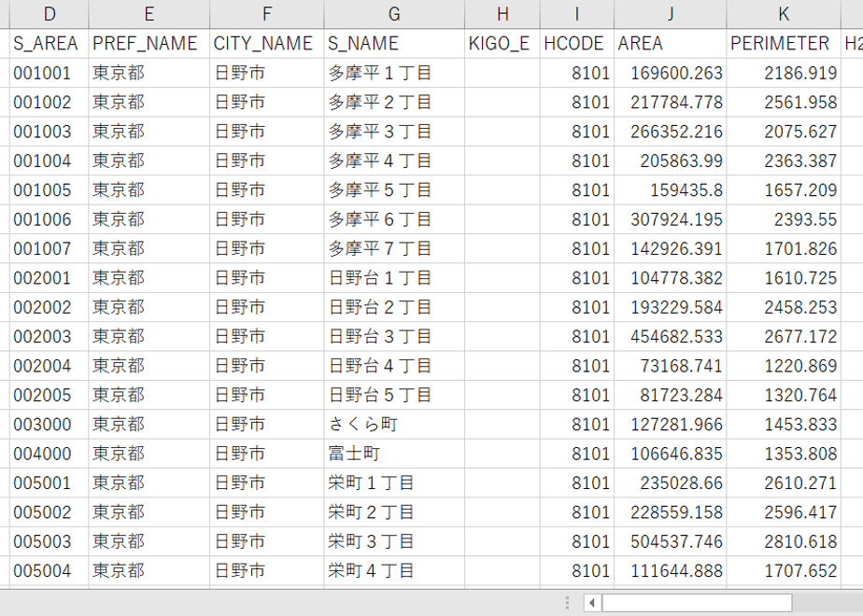Select 東京都 cell in row 004000
The width and height of the screenshot is (863, 616).
149,454
